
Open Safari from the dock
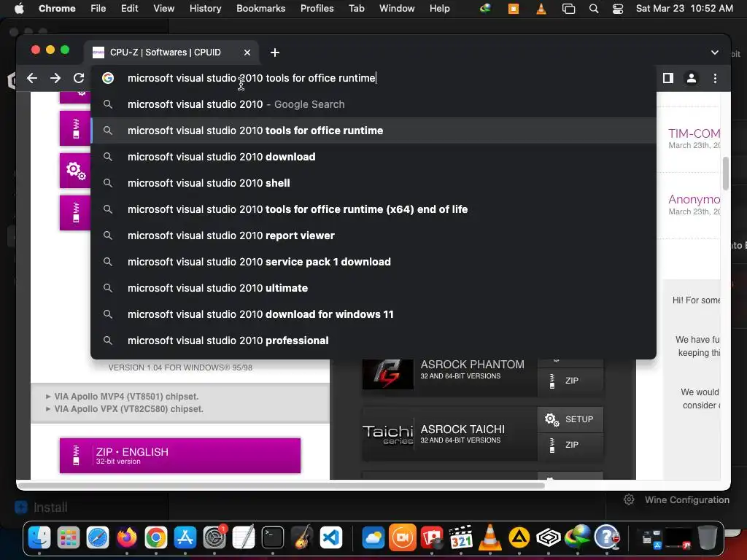click(x=98, y=538)
